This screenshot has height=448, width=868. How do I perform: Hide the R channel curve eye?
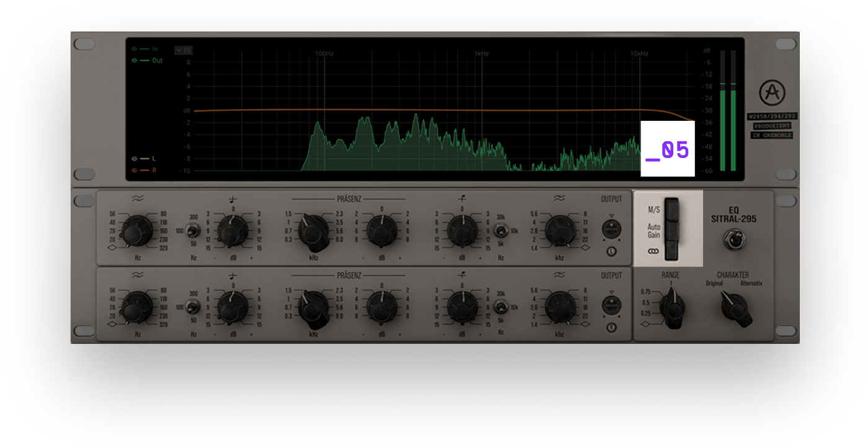134,170
